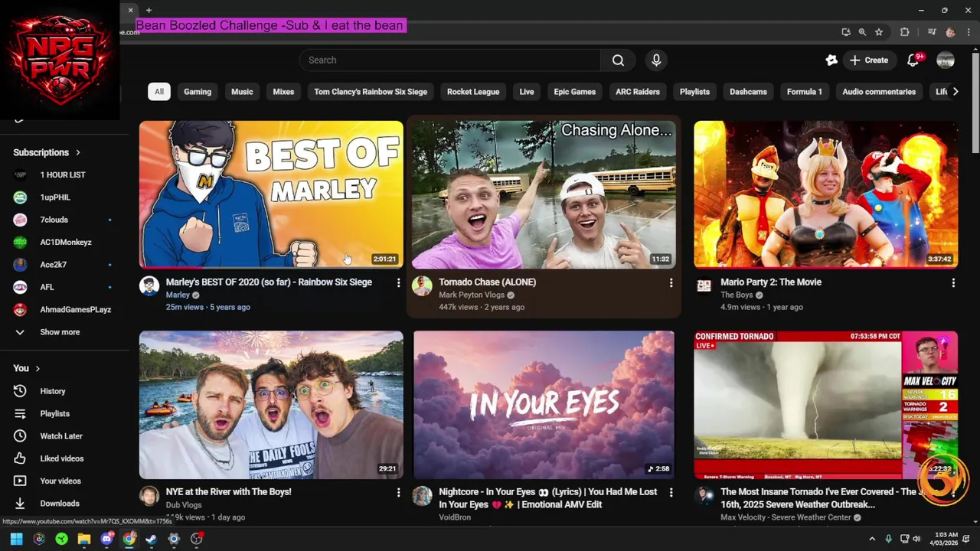Screen dimensions: 980x551
Task: Expand Show more subscriptions
Action: coord(60,332)
